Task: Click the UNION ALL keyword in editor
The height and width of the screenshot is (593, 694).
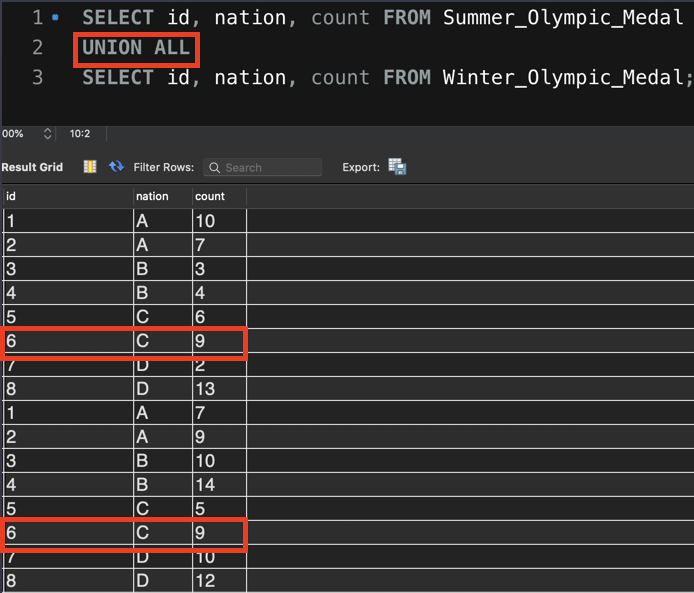Action: coord(136,48)
